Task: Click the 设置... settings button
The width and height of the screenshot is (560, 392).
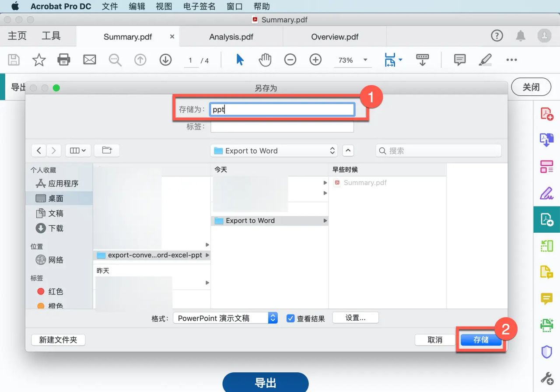Action: click(356, 318)
